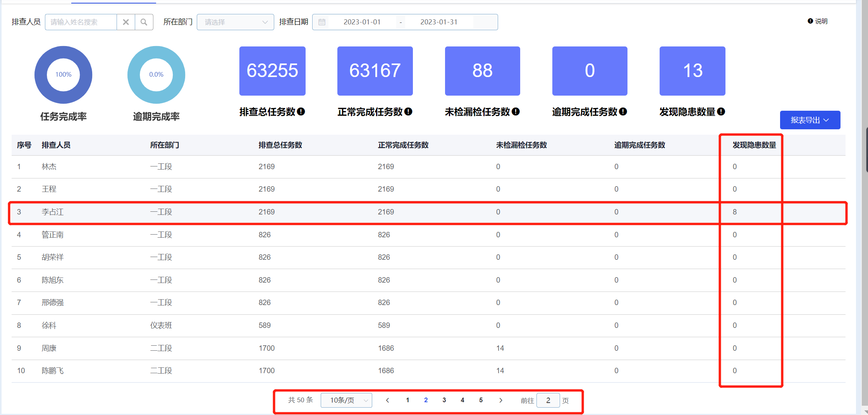Click the 正常完成任务数 column header
868x415 pixels.
(x=403, y=145)
